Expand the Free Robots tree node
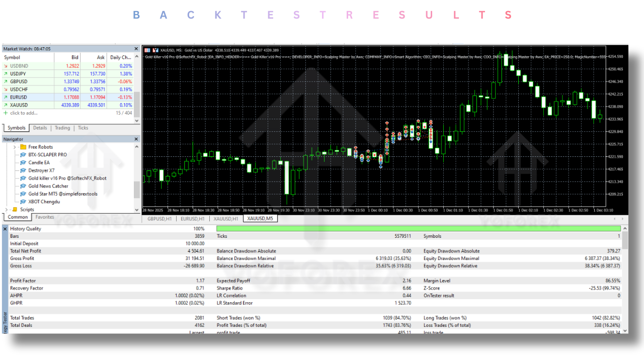Viewport: 644px width, 362px height. 15,147
